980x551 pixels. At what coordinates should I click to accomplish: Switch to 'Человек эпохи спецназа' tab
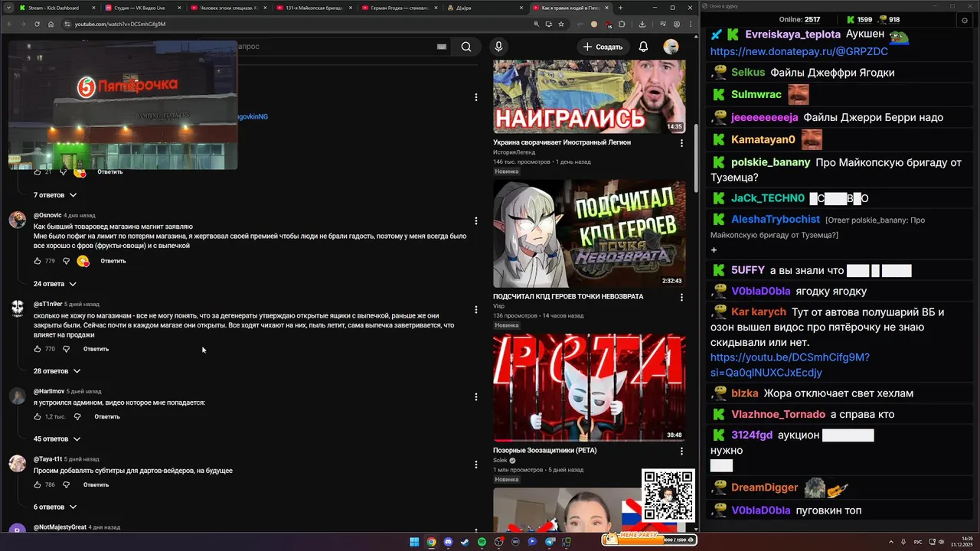(227, 8)
